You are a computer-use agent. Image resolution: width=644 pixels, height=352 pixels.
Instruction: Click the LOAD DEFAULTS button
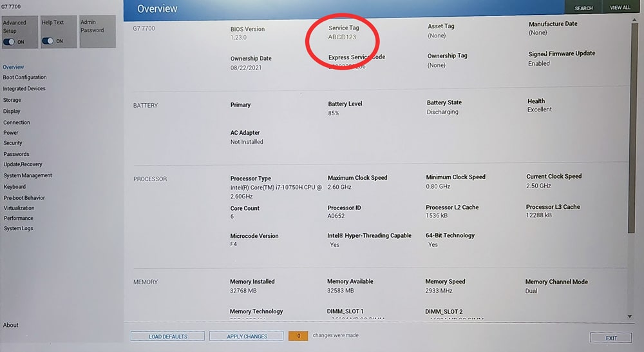point(167,337)
